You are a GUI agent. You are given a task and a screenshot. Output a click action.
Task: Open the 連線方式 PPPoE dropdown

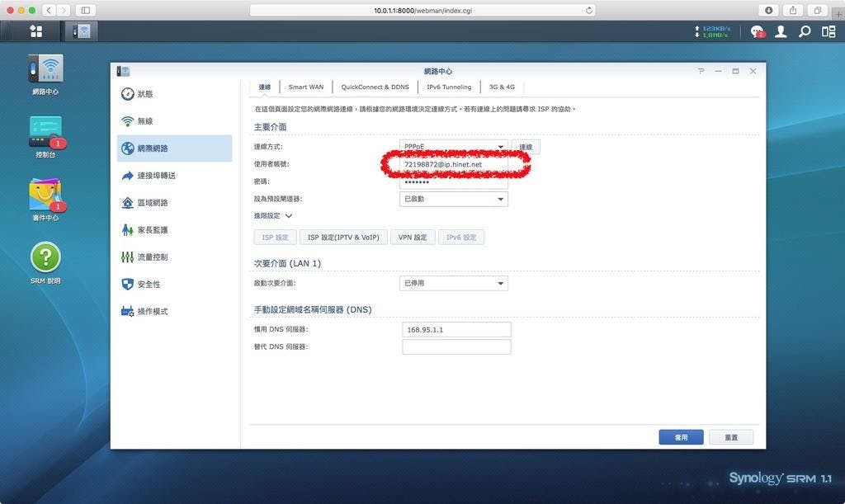coord(453,147)
